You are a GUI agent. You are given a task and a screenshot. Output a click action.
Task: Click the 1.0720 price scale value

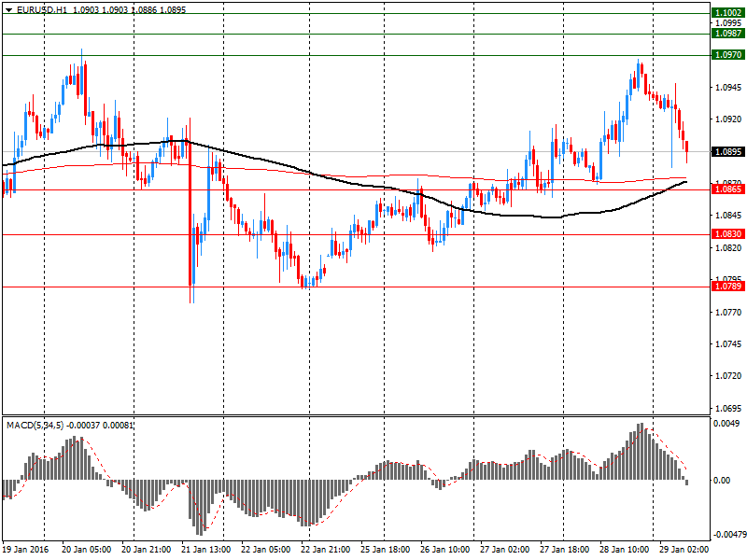[728, 376]
